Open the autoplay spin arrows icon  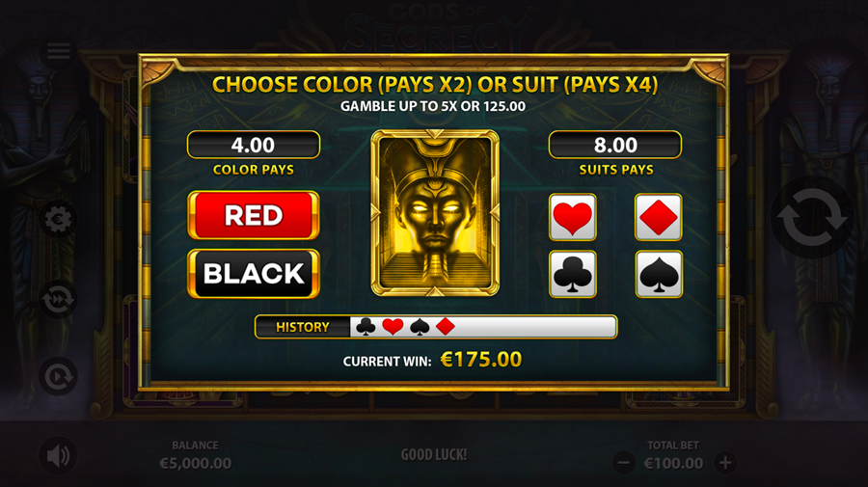58,299
